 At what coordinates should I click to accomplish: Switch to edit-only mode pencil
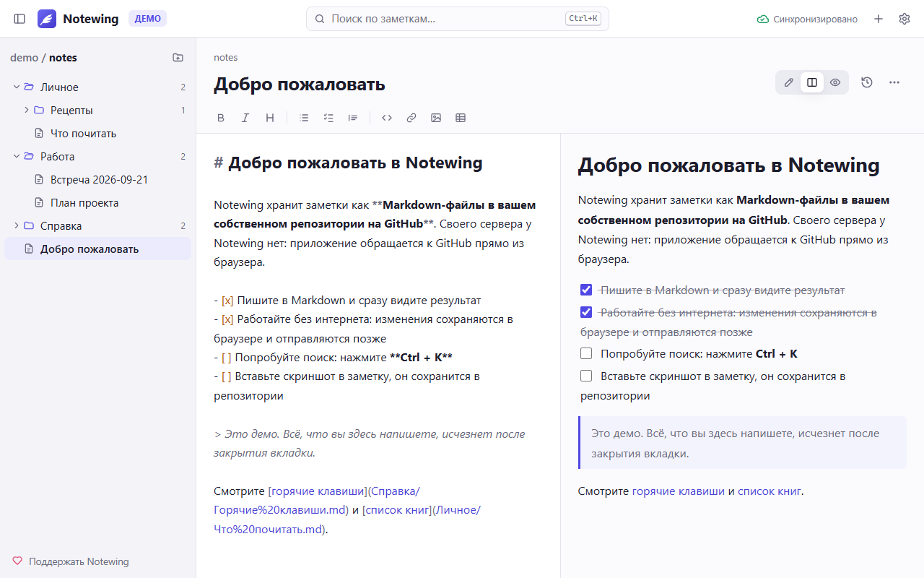pos(789,82)
